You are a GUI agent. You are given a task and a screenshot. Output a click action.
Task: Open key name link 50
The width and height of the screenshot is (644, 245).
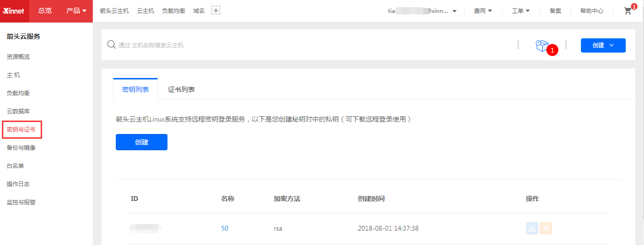225,228
